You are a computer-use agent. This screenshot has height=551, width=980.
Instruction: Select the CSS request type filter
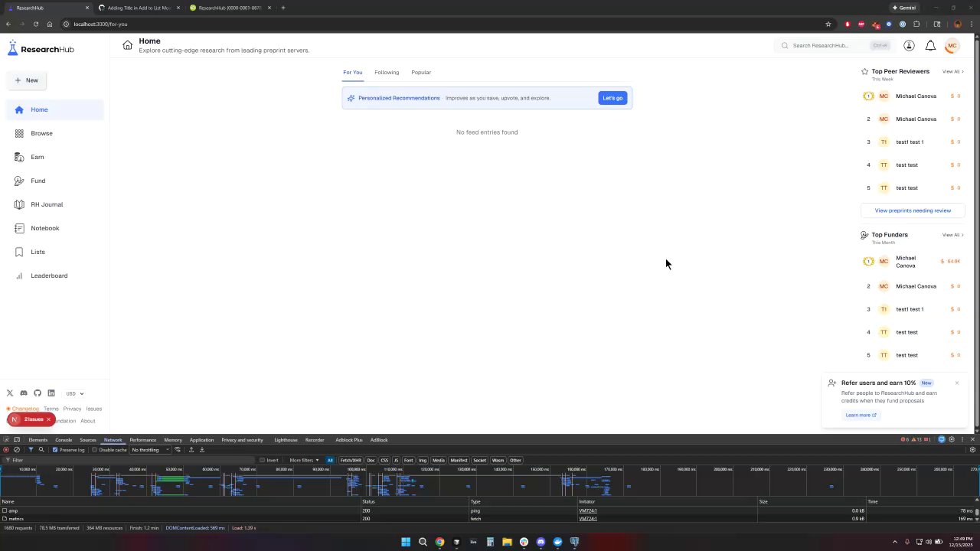point(384,461)
